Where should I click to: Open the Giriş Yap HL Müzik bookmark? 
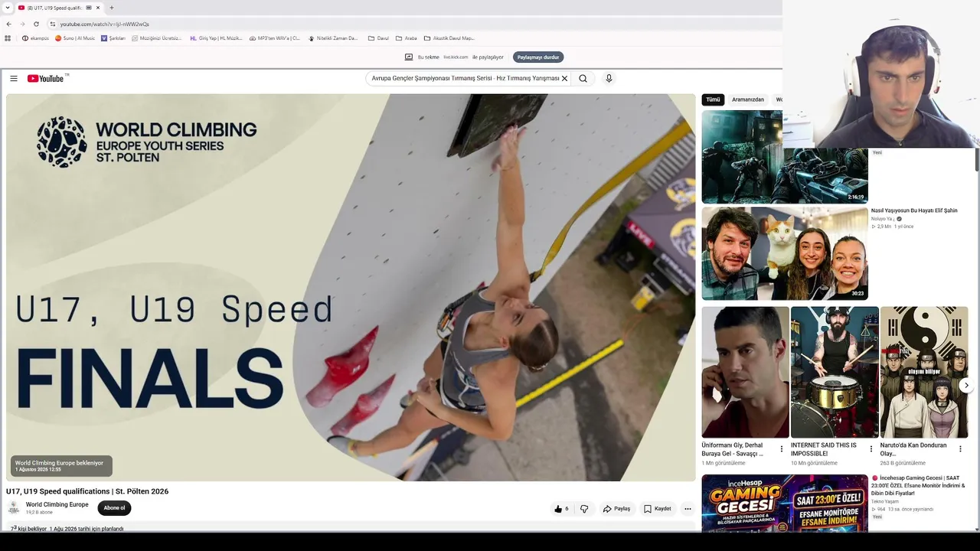point(216,38)
